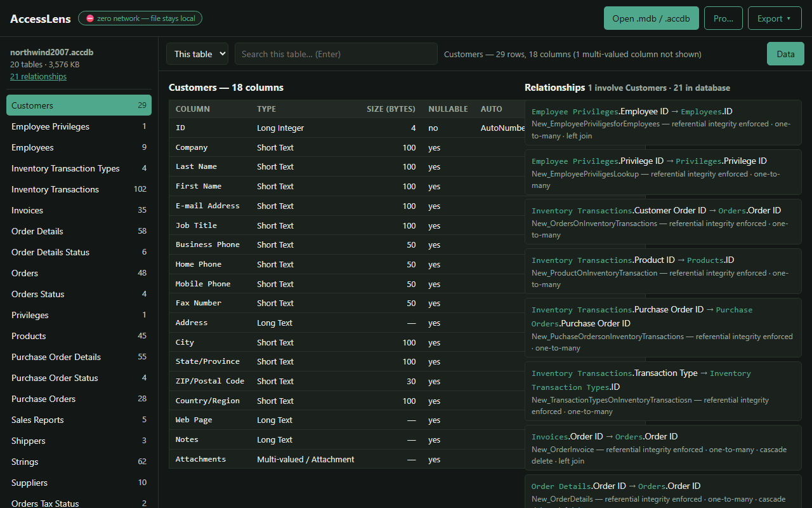Click the Product ID → Products relationship card
The image size is (812, 508).
click(663, 271)
